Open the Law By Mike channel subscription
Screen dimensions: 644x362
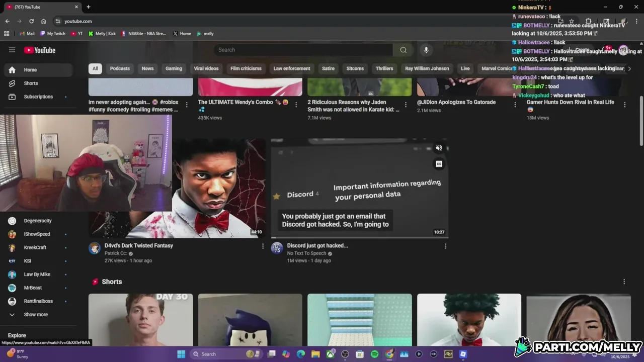coord(38,275)
